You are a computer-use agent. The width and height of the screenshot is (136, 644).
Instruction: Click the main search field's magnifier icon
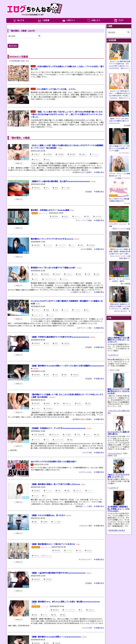pos(39,36)
